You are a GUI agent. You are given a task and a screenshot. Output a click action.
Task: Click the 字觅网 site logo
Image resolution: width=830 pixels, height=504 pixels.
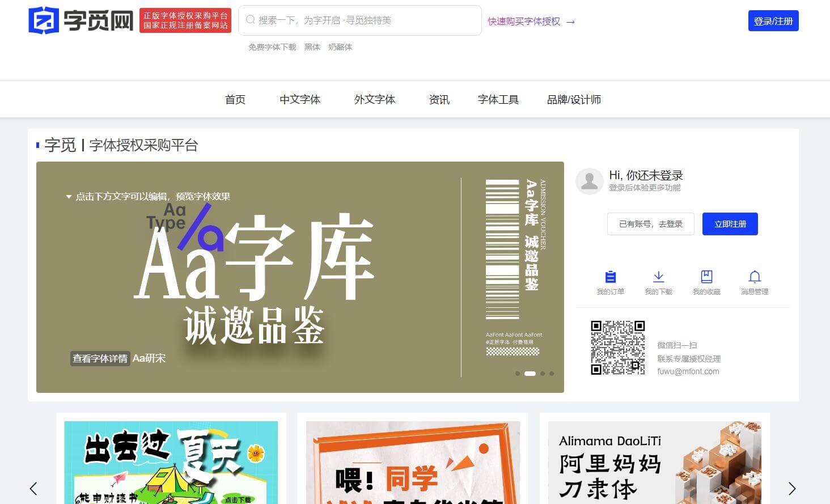tap(79, 20)
